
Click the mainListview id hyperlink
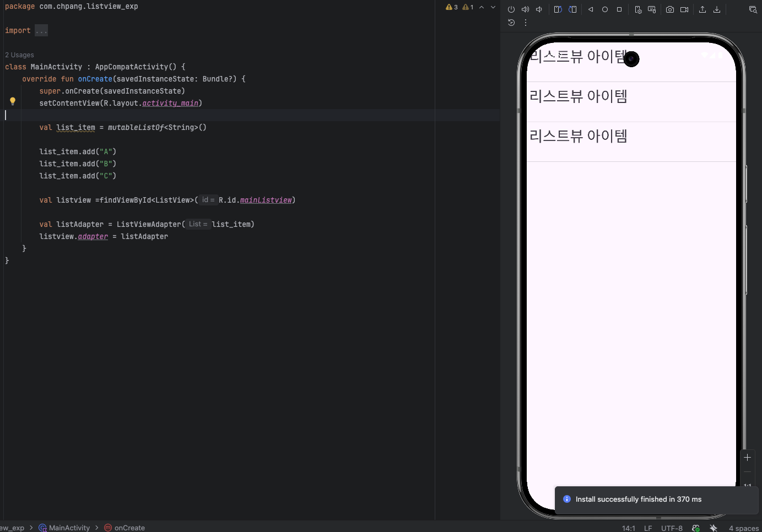[x=266, y=200]
